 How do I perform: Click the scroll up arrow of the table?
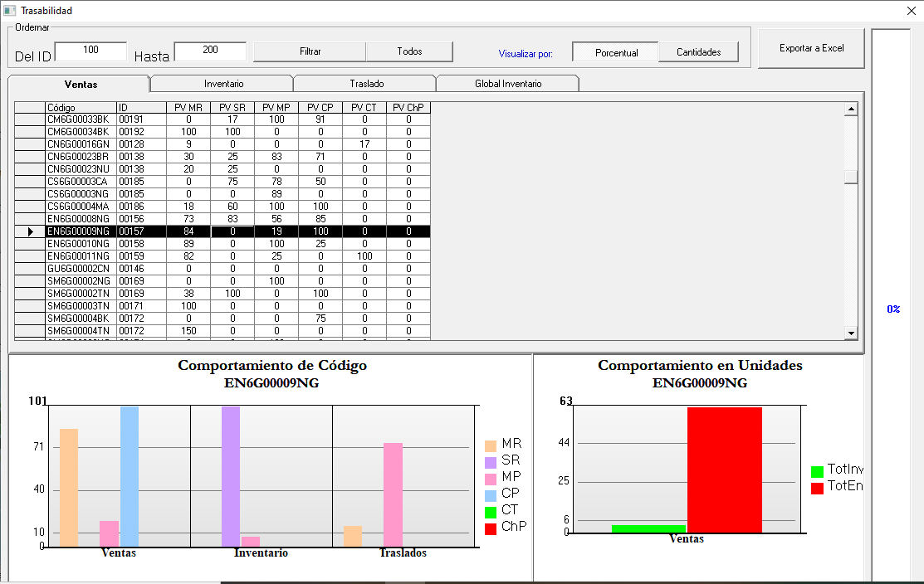pyautogui.click(x=850, y=109)
